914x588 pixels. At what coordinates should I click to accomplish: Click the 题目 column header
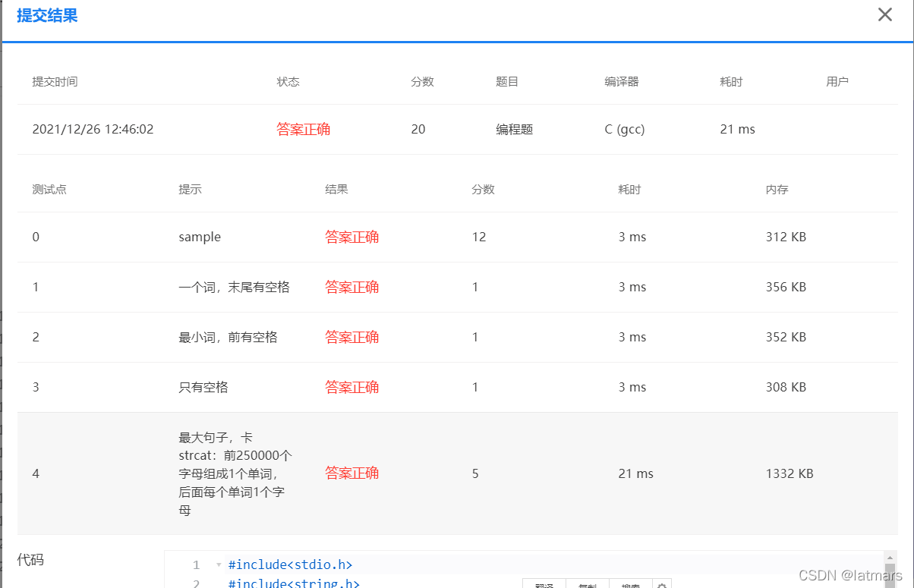[x=507, y=82]
